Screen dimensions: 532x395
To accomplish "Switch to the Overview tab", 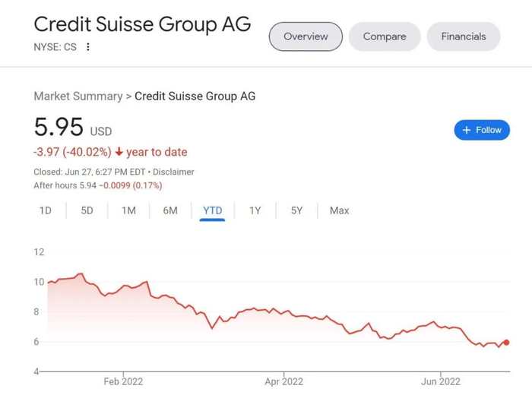I will [306, 36].
